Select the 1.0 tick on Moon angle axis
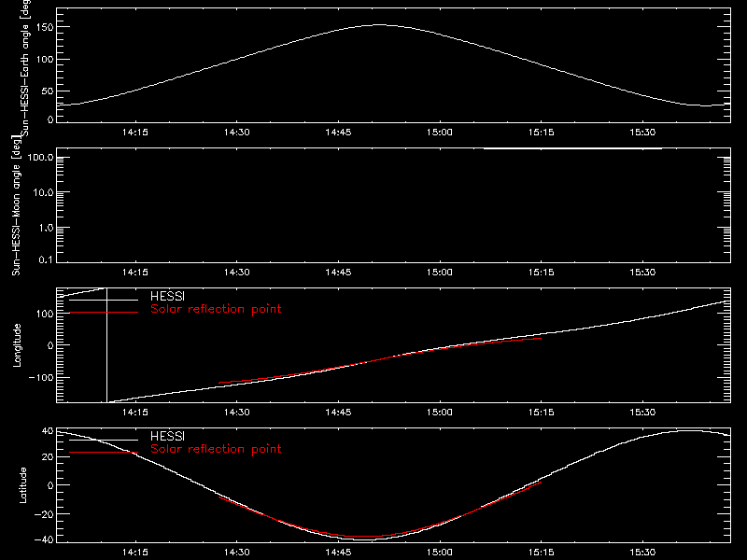The image size is (747, 560). click(46, 228)
